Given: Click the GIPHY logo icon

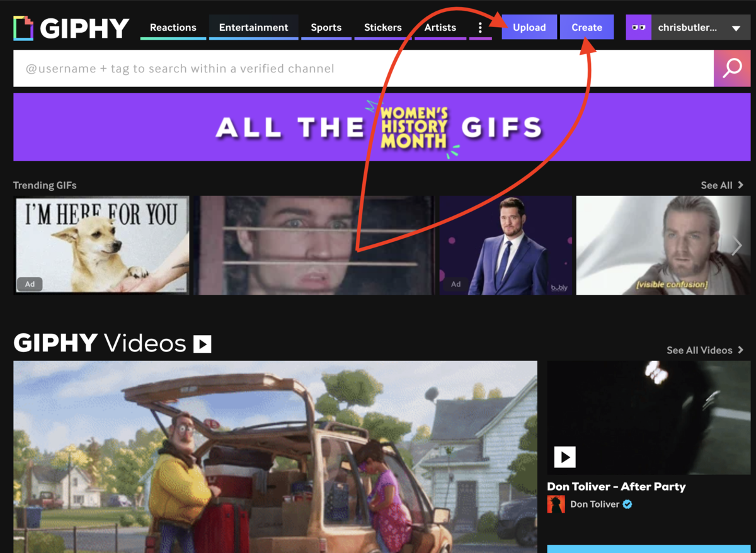Looking at the screenshot, I should pyautogui.click(x=23, y=28).
